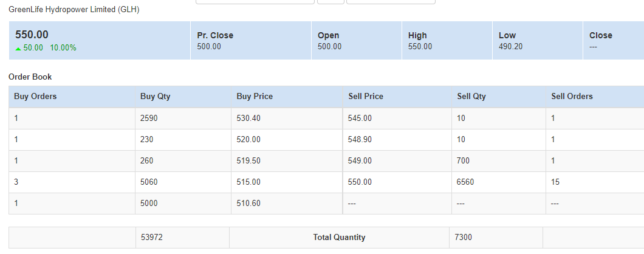The width and height of the screenshot is (644, 254).
Task: Select buy price 530.40 in order book
Action: pos(248,118)
